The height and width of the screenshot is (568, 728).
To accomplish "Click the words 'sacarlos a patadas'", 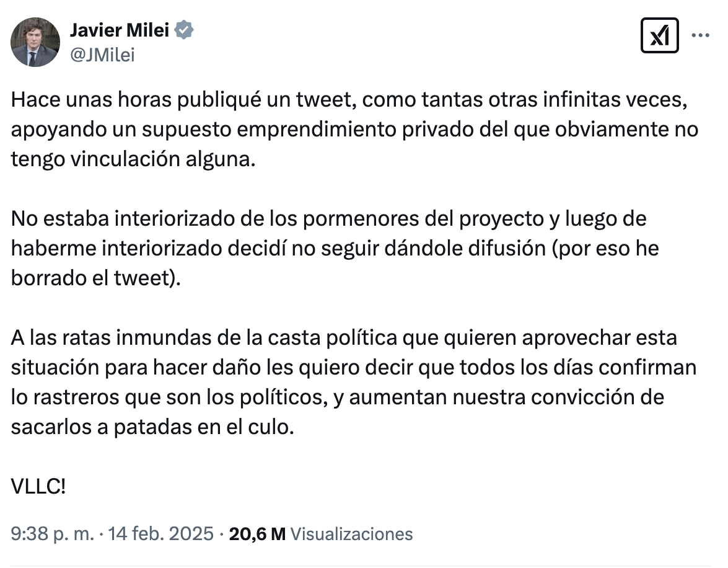I will [93, 427].
